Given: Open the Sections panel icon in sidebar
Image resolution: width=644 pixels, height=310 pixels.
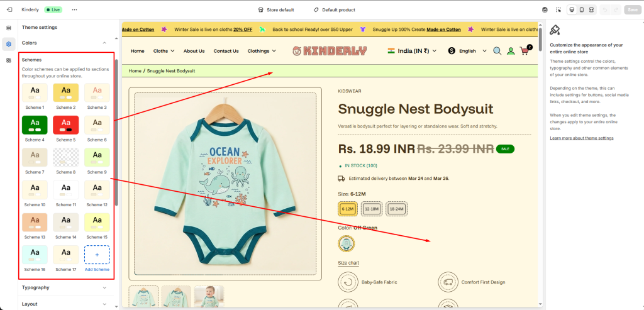Looking at the screenshot, I should coord(9,28).
